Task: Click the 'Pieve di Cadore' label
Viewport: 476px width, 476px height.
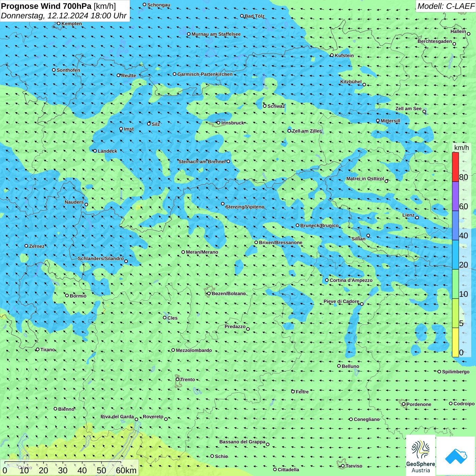Action: click(x=341, y=301)
